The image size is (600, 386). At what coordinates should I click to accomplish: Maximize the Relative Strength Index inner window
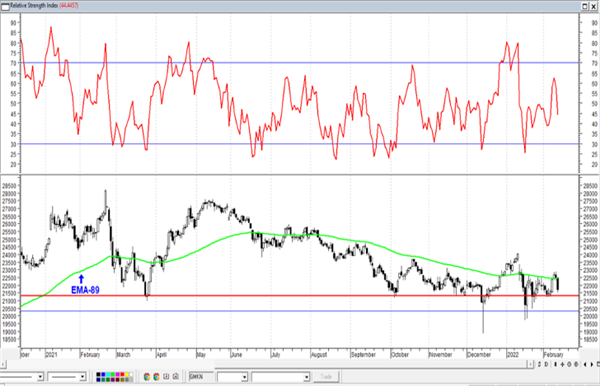(x=585, y=6)
